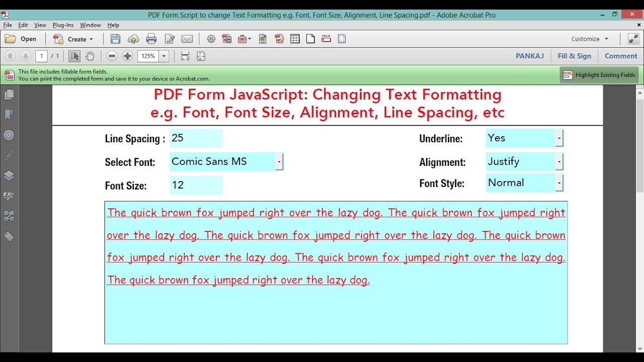Image resolution: width=644 pixels, height=362 pixels.
Task: Choose the Select tool cursor icon
Action: (74, 56)
